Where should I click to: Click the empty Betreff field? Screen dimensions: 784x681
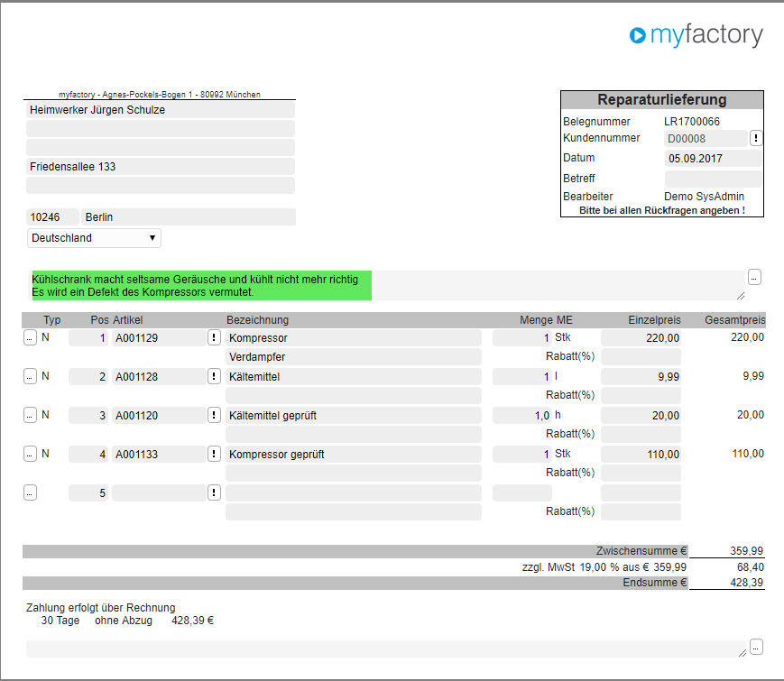(714, 179)
